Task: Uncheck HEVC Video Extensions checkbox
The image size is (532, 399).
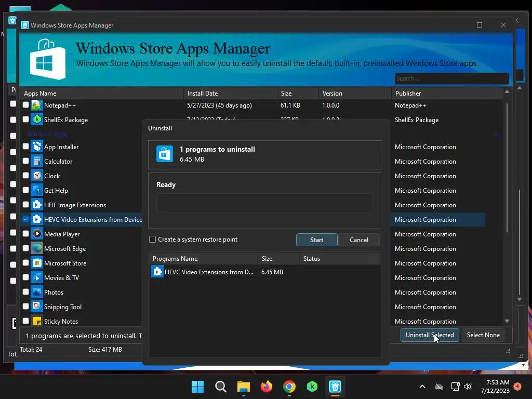Action: [26, 219]
